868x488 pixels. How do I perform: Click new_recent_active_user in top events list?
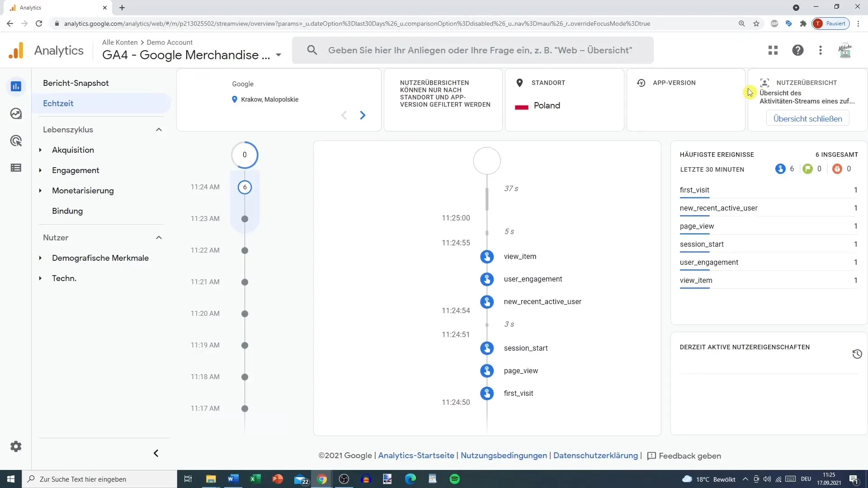(718, 208)
